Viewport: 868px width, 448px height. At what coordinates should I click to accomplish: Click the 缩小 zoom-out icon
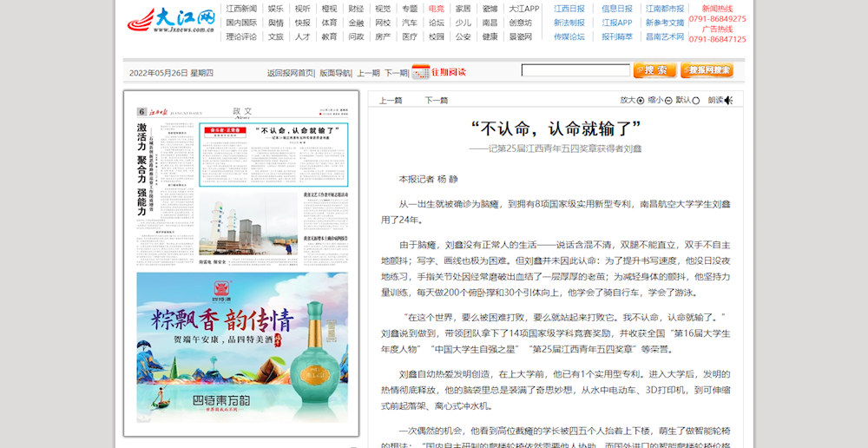(668, 101)
